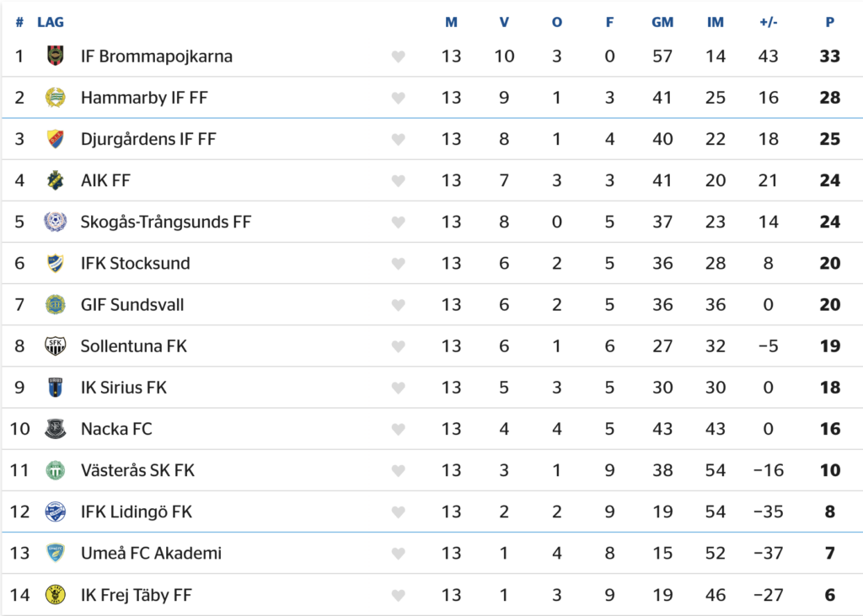This screenshot has width=863, height=616.
Task: Open the IFK Stocksund team link
Action: (135, 263)
